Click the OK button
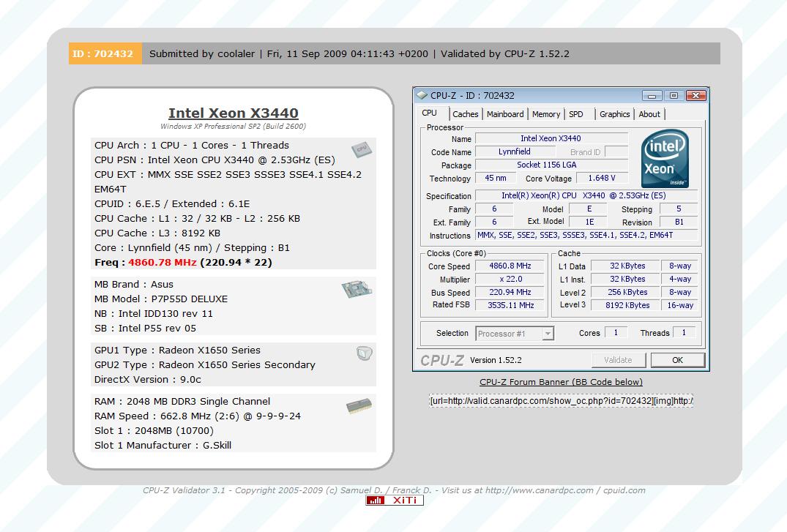Screen dimensions: 787x532 pyautogui.click(x=678, y=360)
